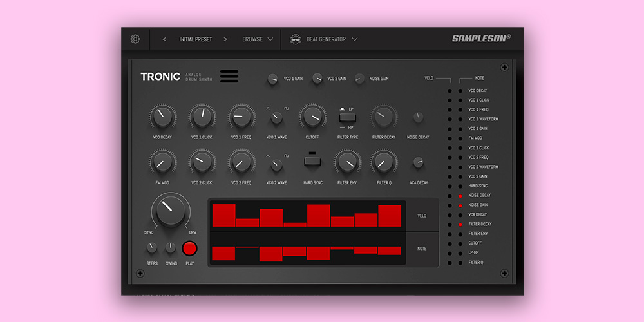
Task: Go to previous preset arrow
Action: (164, 39)
